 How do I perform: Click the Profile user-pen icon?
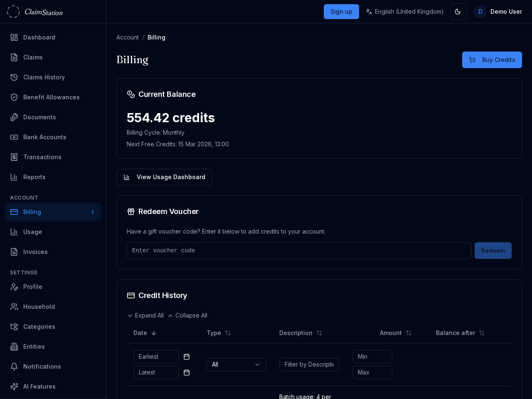14,287
